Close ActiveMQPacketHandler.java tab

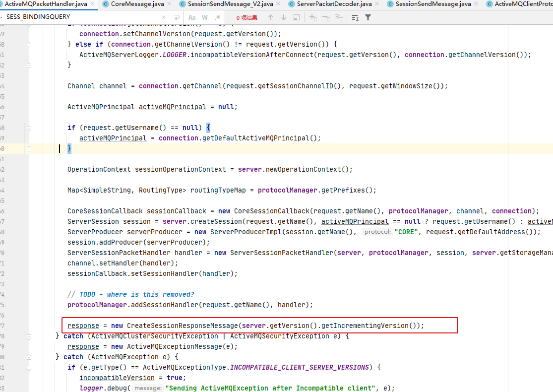tap(92, 3)
